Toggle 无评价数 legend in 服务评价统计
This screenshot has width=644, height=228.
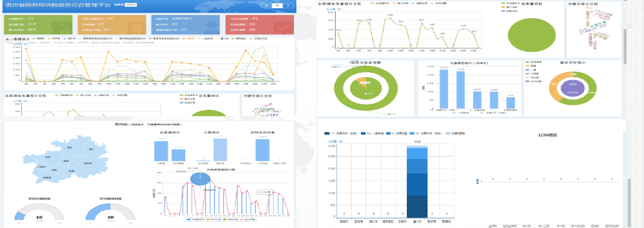pyautogui.click(x=534, y=81)
